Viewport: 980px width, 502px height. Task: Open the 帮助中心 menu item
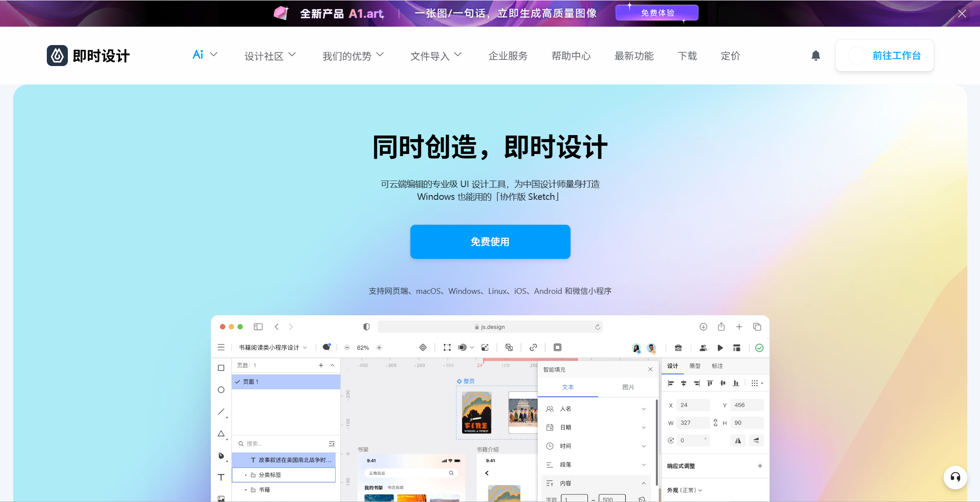point(571,56)
